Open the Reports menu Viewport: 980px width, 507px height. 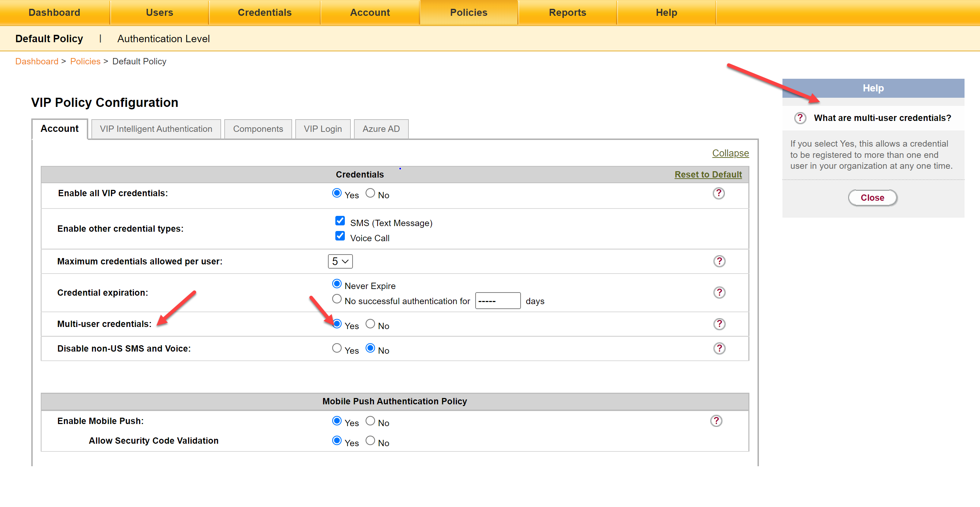tap(567, 13)
